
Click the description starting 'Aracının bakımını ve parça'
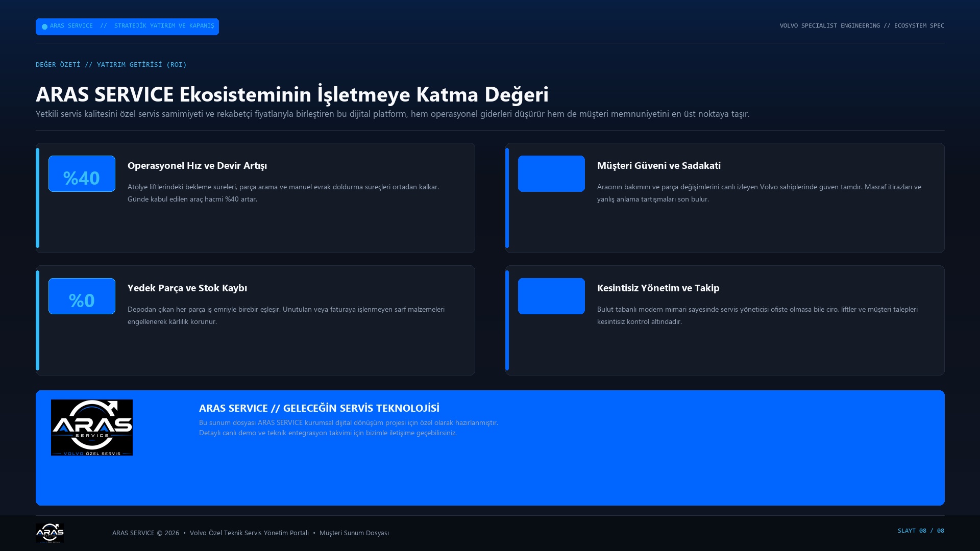[x=759, y=193]
